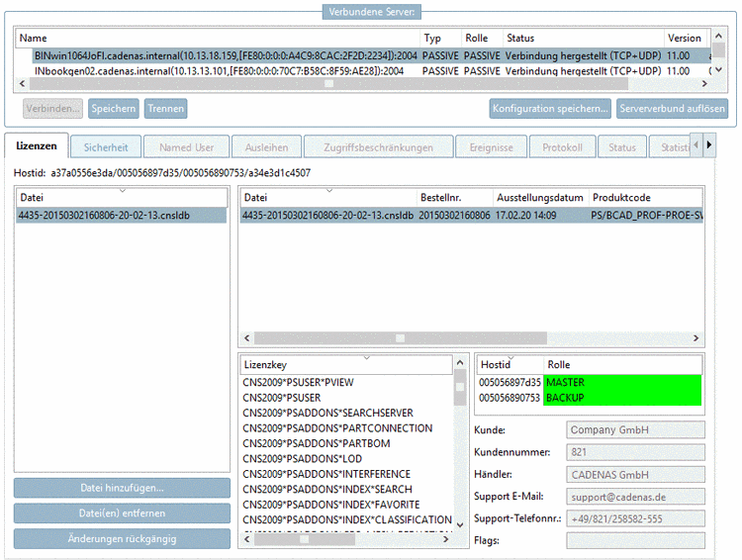Select CNS2009*PSADDONS*INDEX*FAVORITE key

pos(346,505)
